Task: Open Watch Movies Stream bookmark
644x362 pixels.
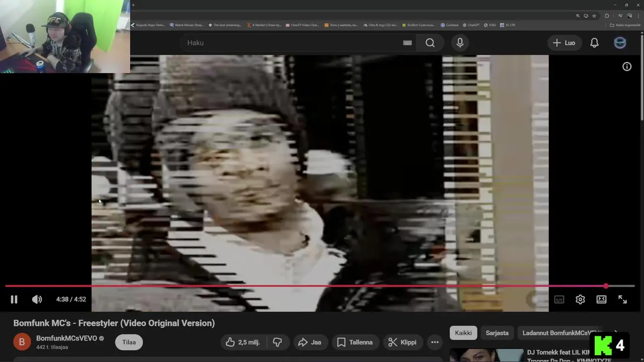Action: [186, 25]
